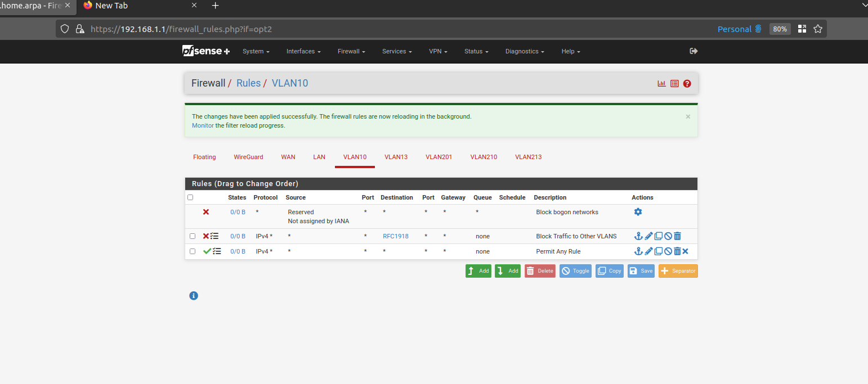Expand the Services menu
The width and height of the screenshot is (868, 384).
pyautogui.click(x=397, y=51)
